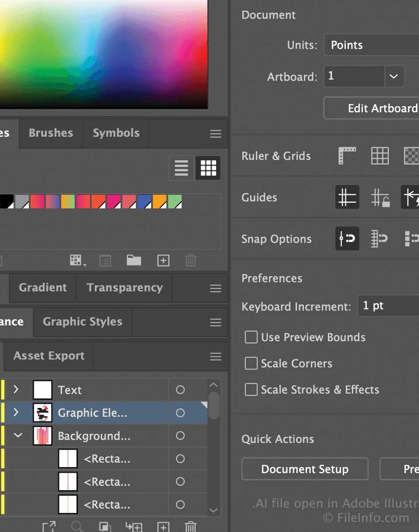Enable Use Preview Bounds checkbox

tap(251, 337)
